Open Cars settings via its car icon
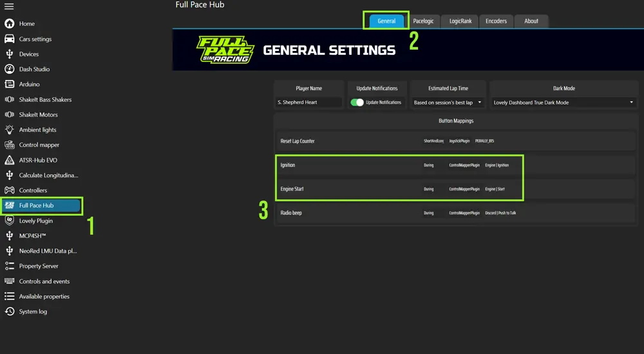644x354 pixels. coord(10,39)
